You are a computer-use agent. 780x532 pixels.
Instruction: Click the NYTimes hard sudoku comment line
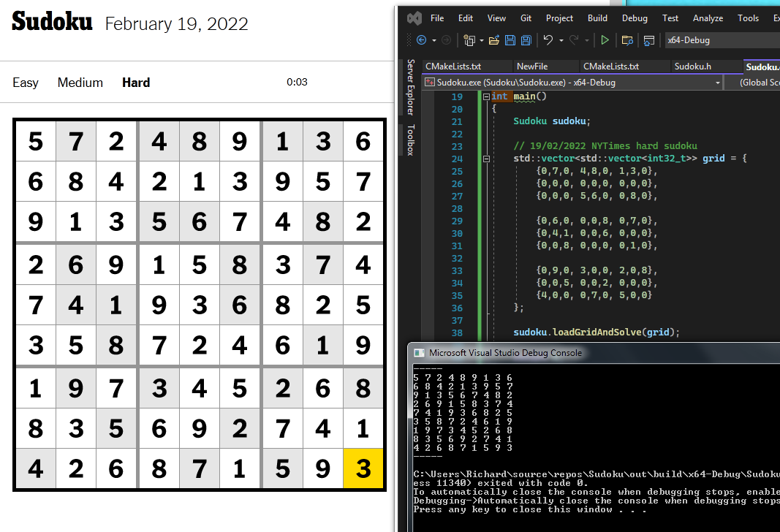coord(605,146)
